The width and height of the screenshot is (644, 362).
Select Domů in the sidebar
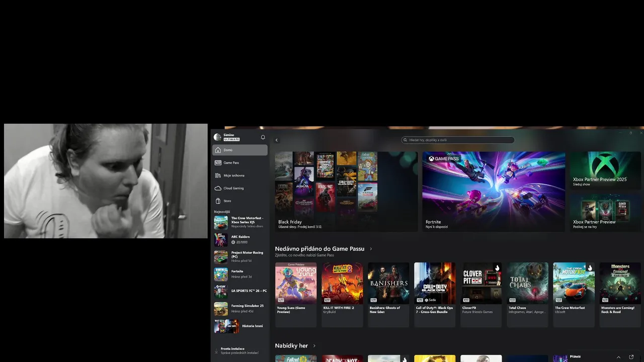point(240,150)
